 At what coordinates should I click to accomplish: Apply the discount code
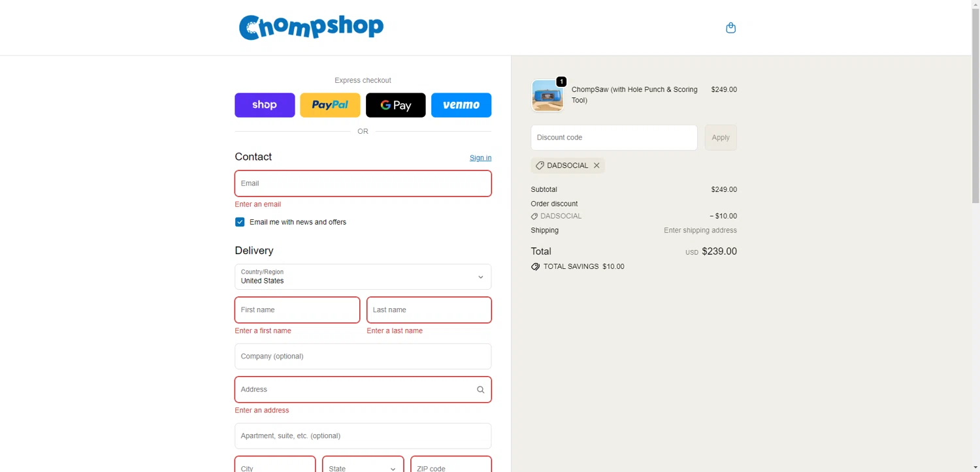click(721, 138)
